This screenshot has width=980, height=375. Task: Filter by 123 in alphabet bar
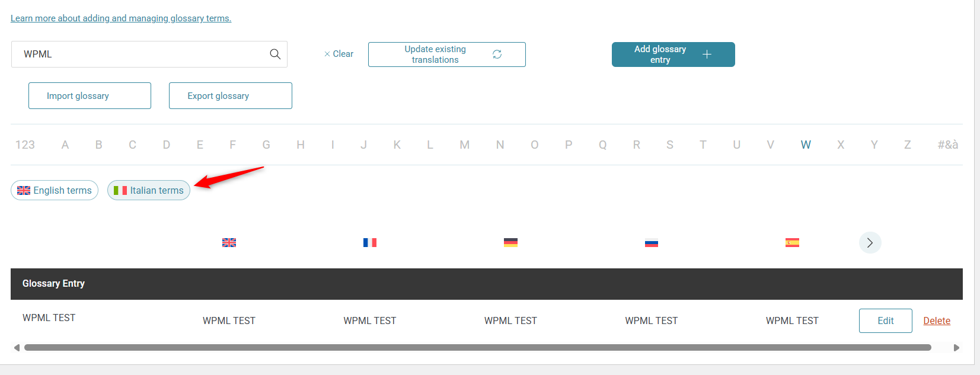[x=25, y=145]
